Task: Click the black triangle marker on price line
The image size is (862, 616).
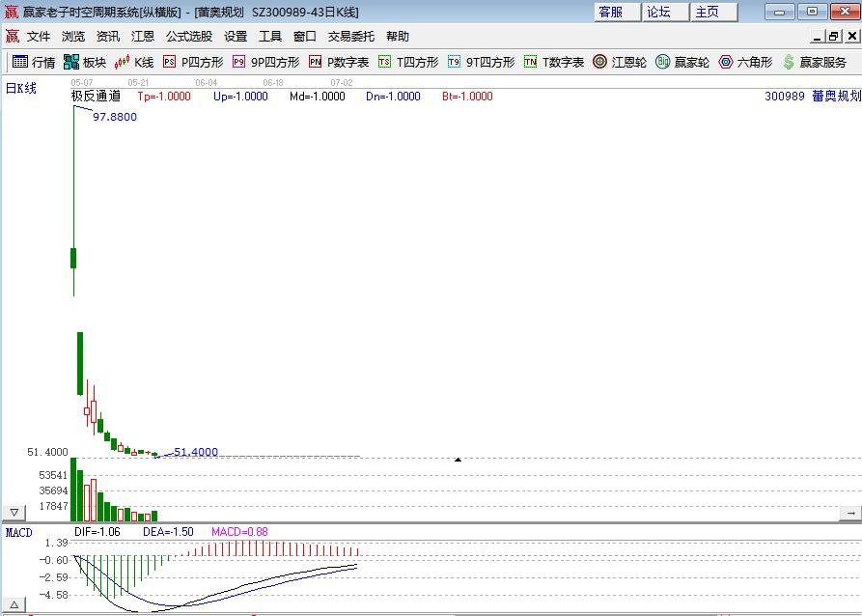Action: click(458, 459)
